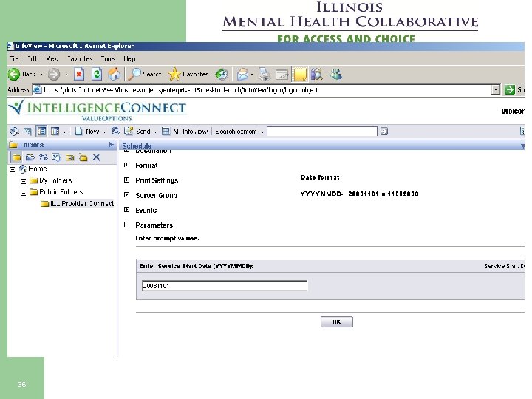The width and height of the screenshot is (532, 399).
Task: Open the History icon in IE toolbar
Action: pos(222,74)
